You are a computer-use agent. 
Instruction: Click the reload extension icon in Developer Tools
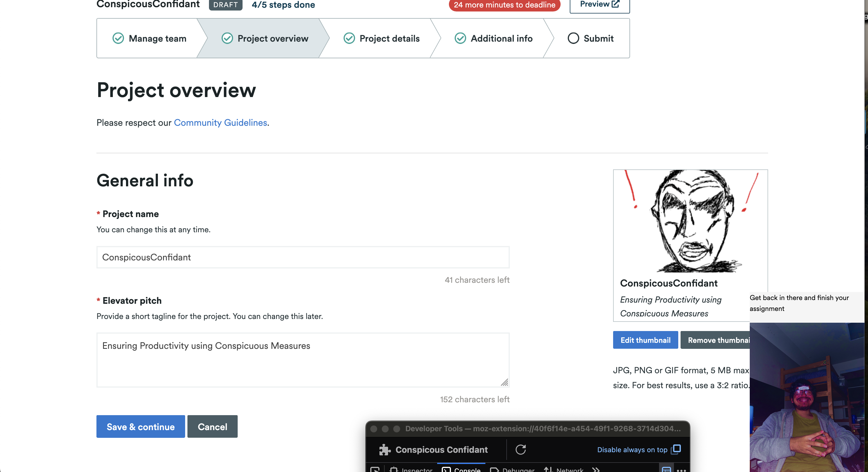click(x=521, y=449)
